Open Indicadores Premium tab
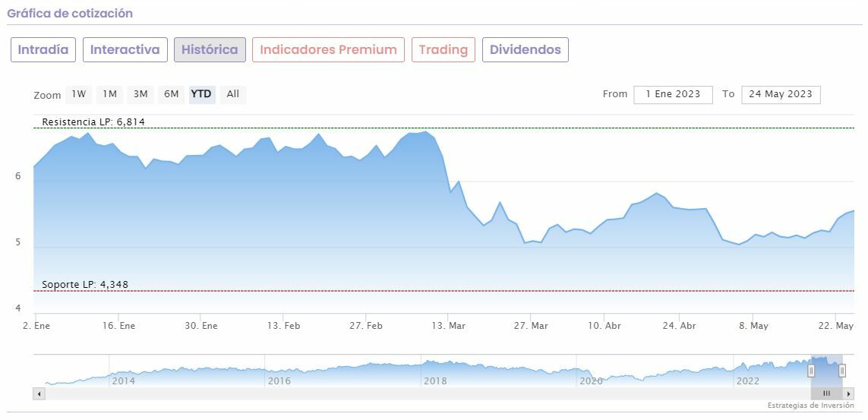Image resolution: width=868 pixels, height=420 pixels. (x=328, y=50)
